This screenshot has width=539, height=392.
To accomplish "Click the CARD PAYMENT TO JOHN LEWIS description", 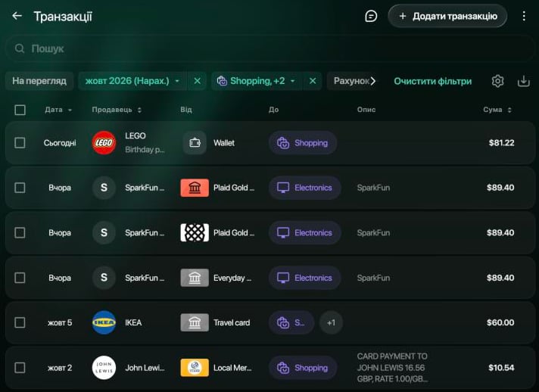I will tap(392, 368).
